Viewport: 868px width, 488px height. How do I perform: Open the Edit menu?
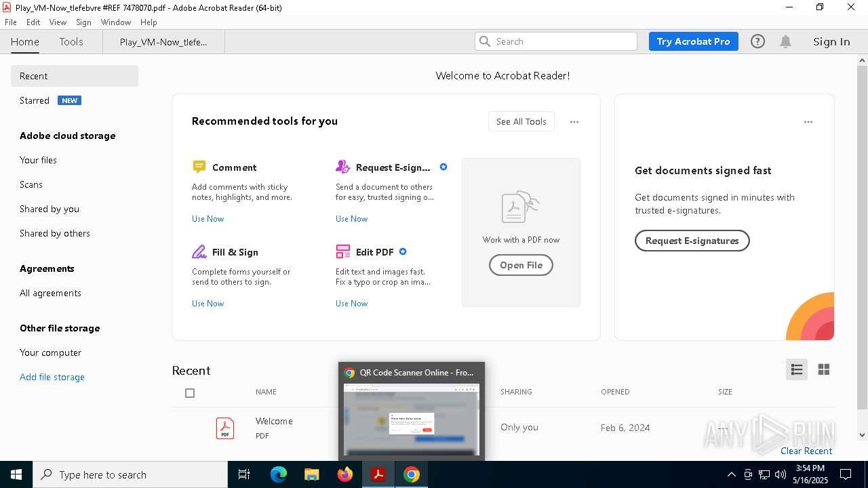click(33, 22)
